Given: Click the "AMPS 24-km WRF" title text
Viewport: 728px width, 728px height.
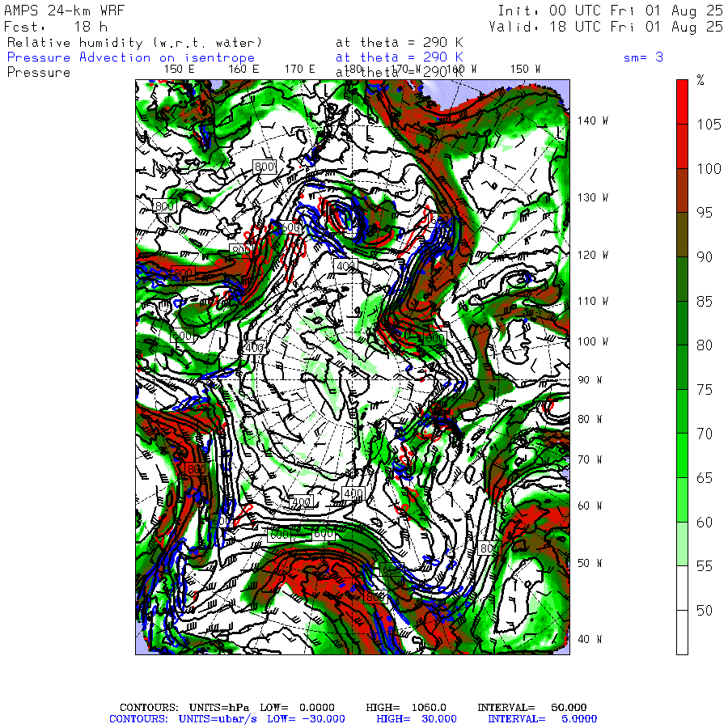Looking at the screenshot, I should pyautogui.click(x=64, y=11).
